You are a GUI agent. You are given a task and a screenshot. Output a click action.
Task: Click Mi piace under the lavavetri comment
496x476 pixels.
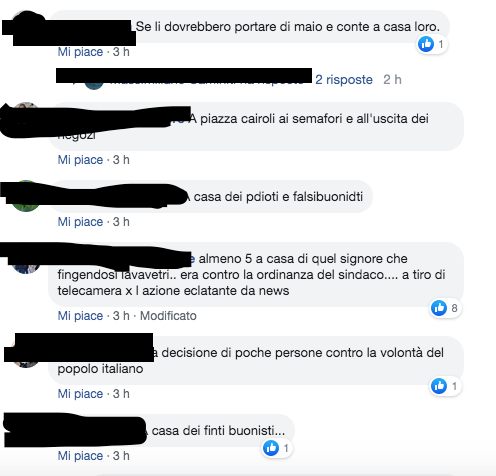[x=80, y=316]
